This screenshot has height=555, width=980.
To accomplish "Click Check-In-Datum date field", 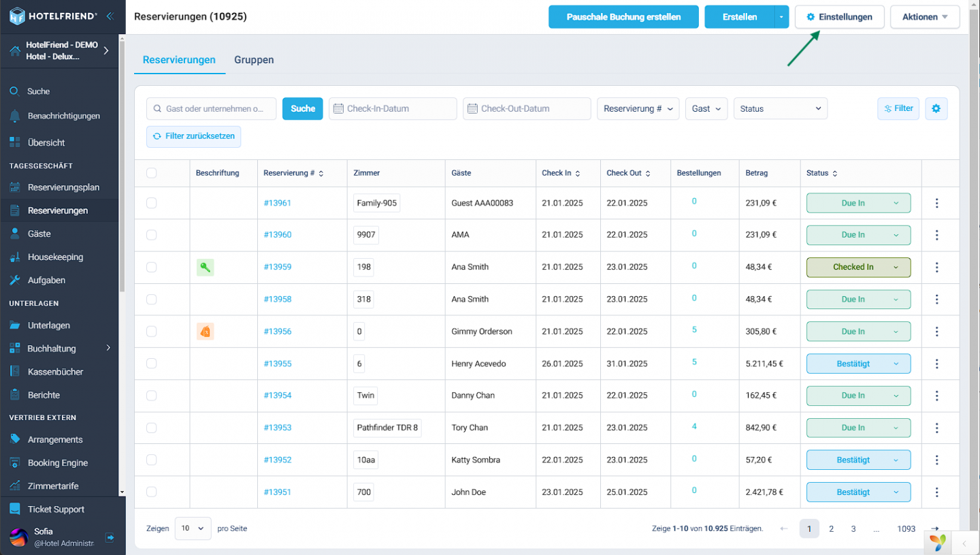I will tap(393, 108).
